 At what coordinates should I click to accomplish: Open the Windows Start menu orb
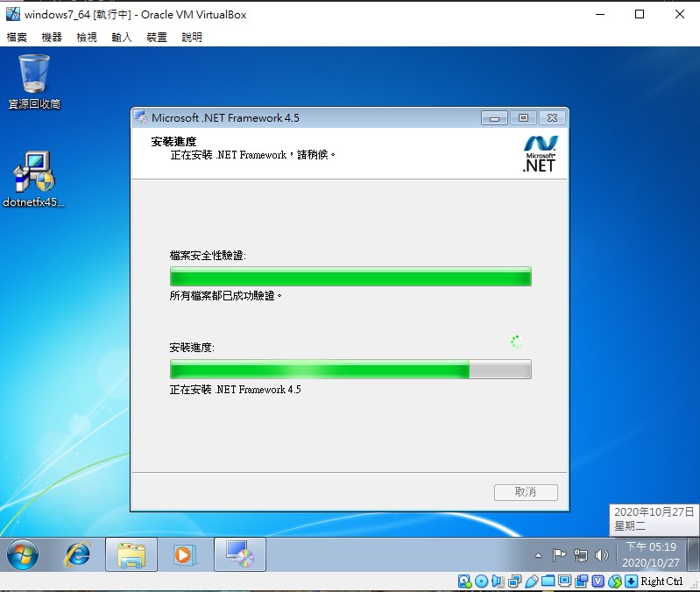click(x=22, y=554)
